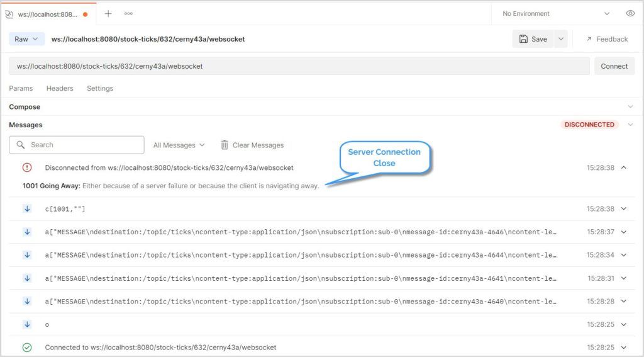Collapse the Compose section chevron
644x357 pixels.
(630, 107)
